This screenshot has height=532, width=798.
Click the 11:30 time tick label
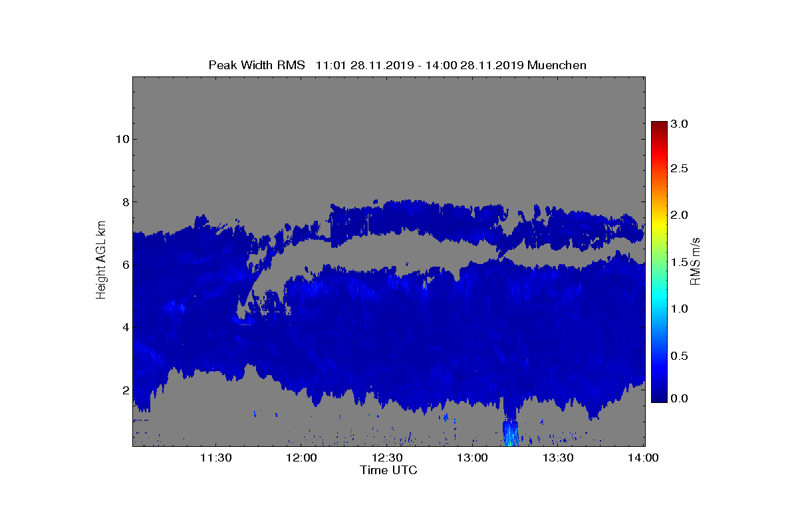coord(215,458)
